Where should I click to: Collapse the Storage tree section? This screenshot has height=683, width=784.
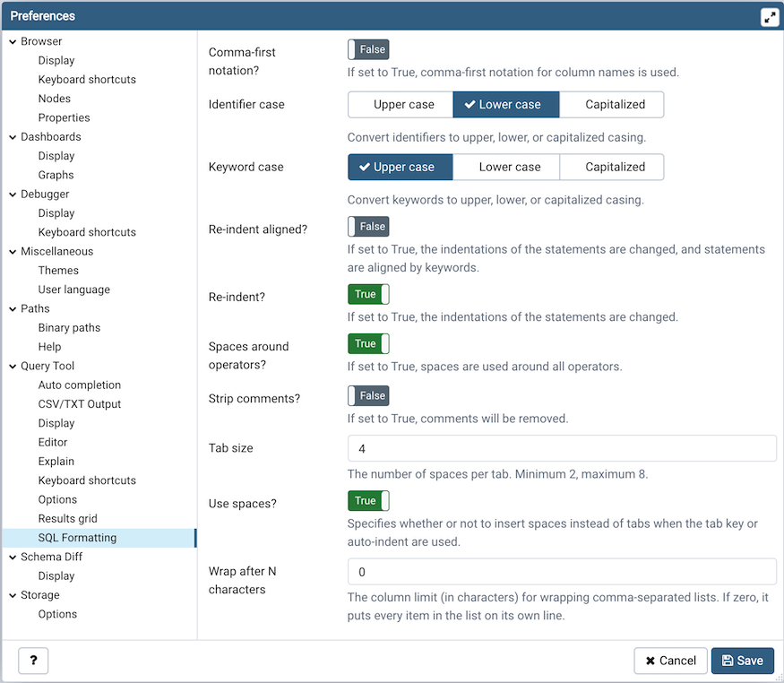13,595
